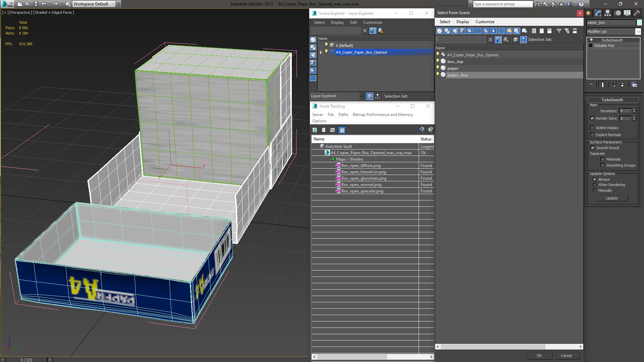Enable the Isoline Display checkbox
Image resolution: width=644 pixels, height=362 pixels.
click(592, 128)
